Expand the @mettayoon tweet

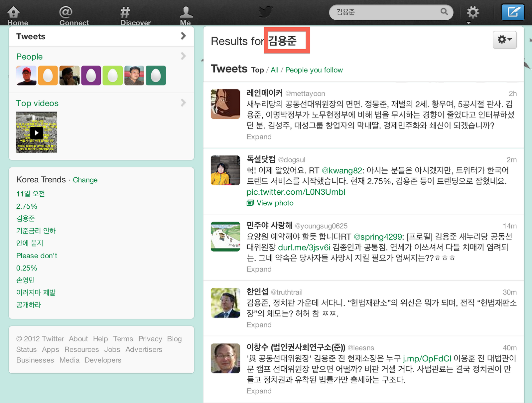(x=259, y=137)
